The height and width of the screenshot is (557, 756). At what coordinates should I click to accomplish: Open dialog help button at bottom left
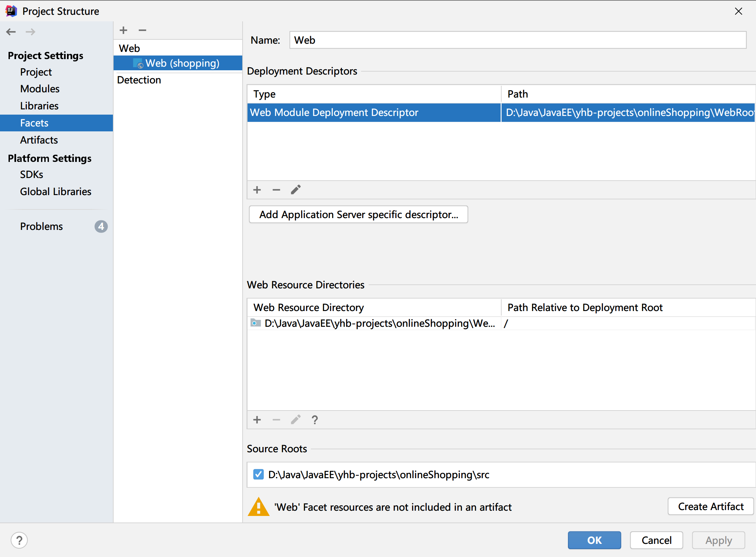point(19,540)
